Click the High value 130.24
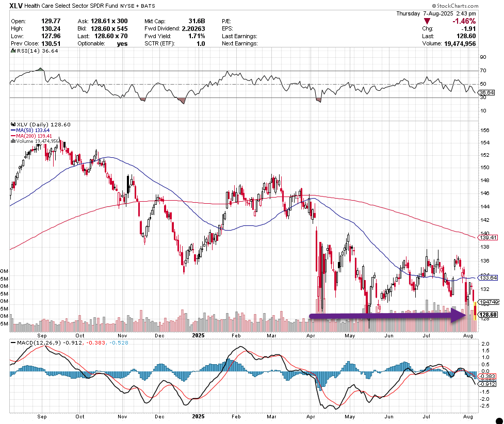Screen dimensions: 504x424 coord(51,28)
